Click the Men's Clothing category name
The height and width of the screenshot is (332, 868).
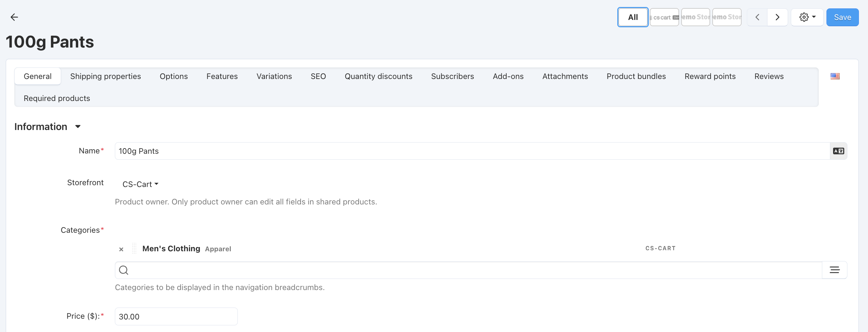pos(171,248)
